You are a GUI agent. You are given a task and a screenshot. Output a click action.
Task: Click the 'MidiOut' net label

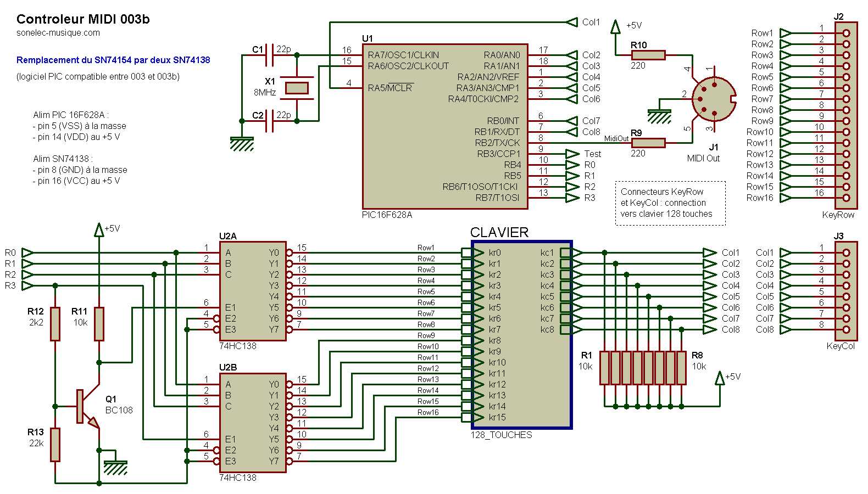tap(616, 139)
